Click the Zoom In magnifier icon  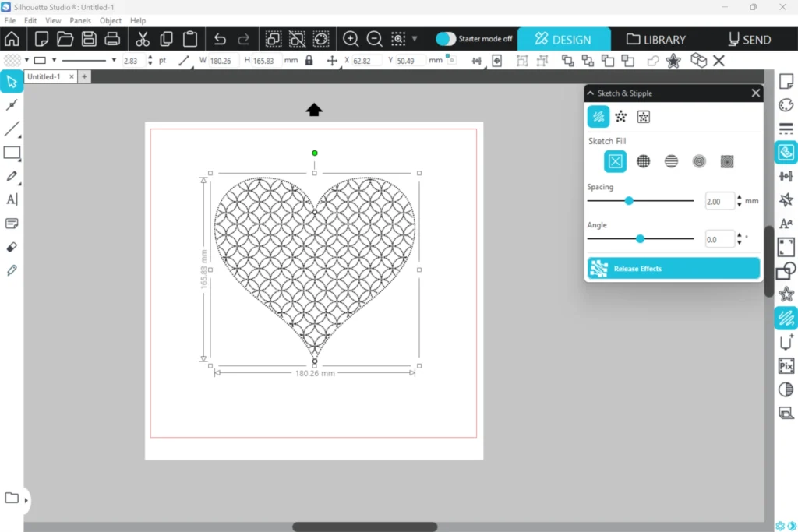(x=351, y=39)
